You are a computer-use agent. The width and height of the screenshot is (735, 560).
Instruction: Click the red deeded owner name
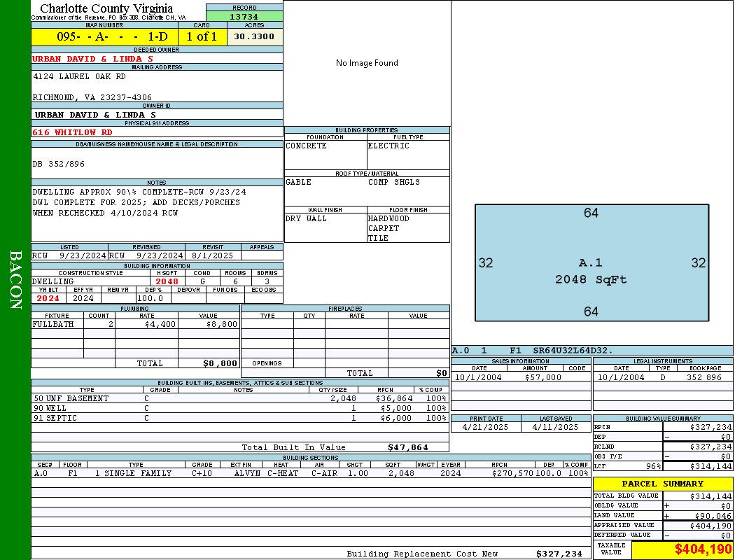(x=92, y=59)
